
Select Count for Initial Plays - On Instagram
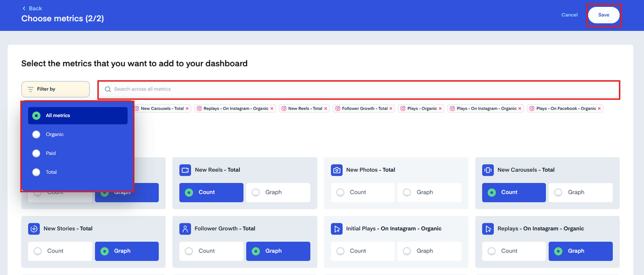coord(362,251)
